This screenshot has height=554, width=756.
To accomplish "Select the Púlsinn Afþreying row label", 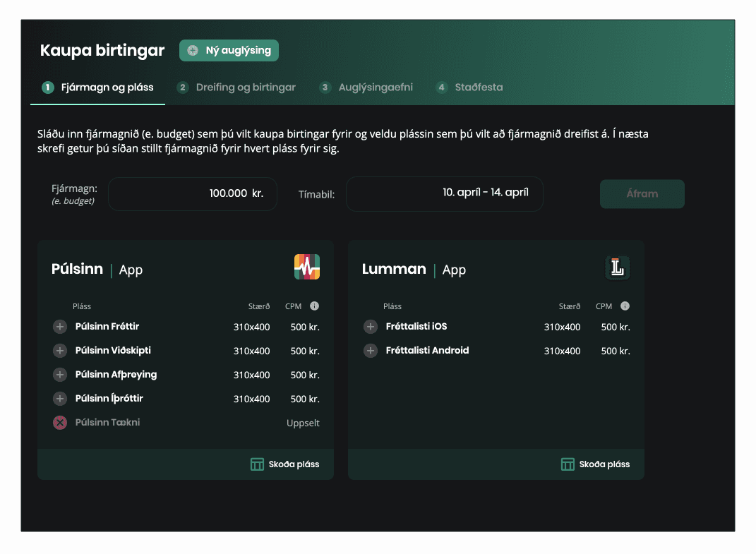I will pyautogui.click(x=116, y=375).
